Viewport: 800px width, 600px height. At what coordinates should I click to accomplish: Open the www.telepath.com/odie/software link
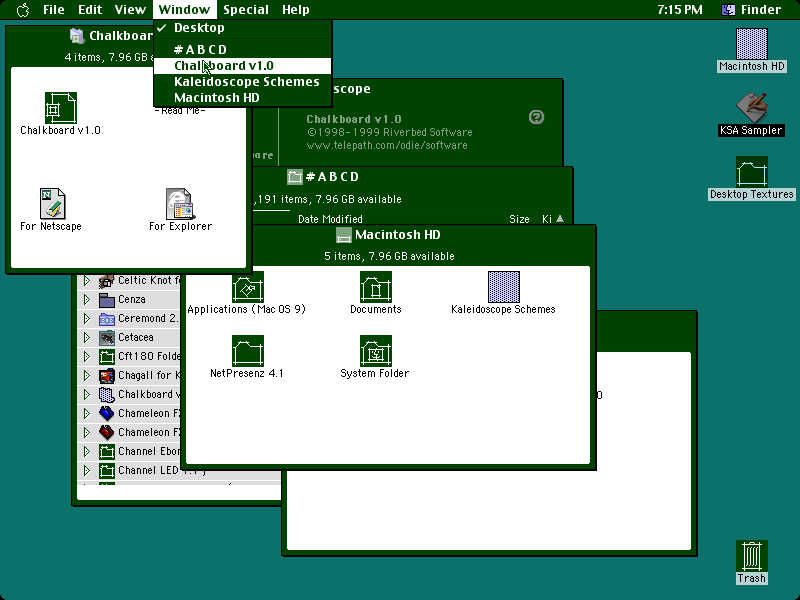[x=387, y=145]
